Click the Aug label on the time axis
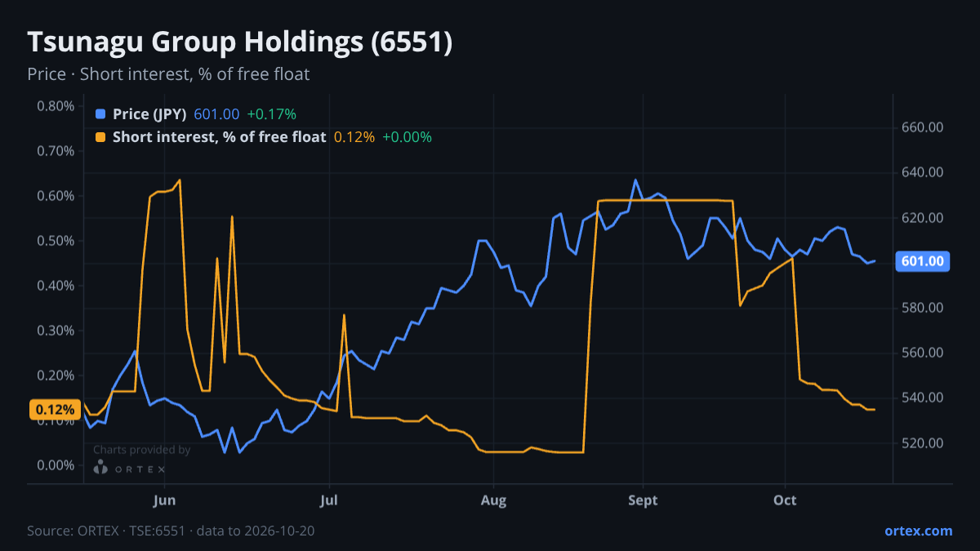The height and width of the screenshot is (551, 980). pyautogui.click(x=494, y=500)
